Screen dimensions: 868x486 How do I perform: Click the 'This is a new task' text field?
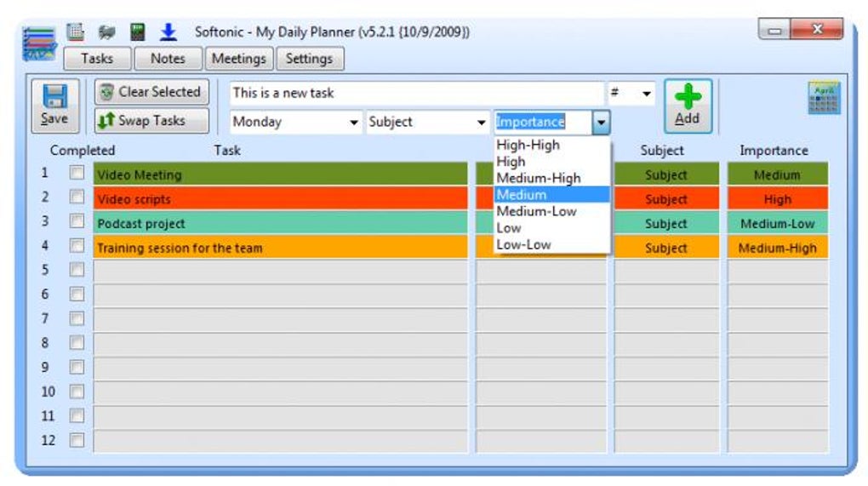[417, 93]
